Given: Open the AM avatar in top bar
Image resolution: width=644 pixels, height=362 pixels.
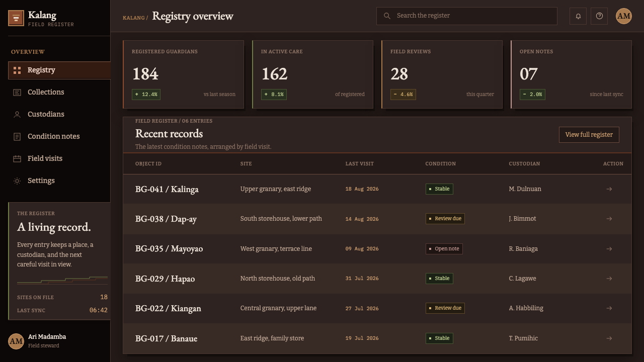Looking at the screenshot, I should point(624,16).
